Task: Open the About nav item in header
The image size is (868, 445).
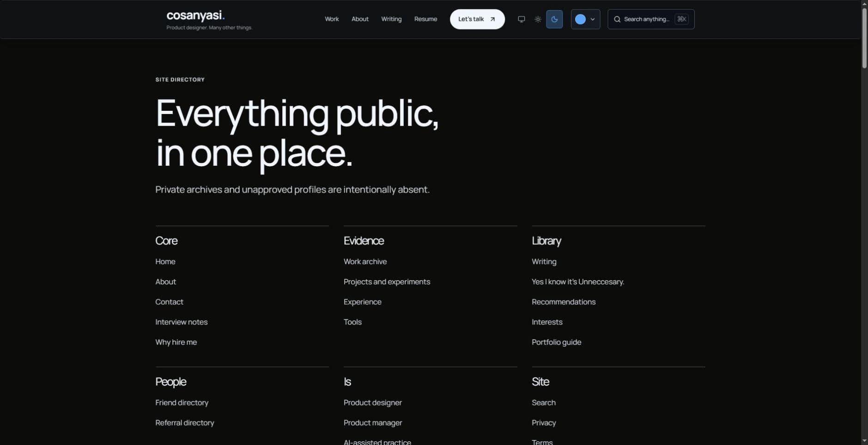Action: coord(360,19)
